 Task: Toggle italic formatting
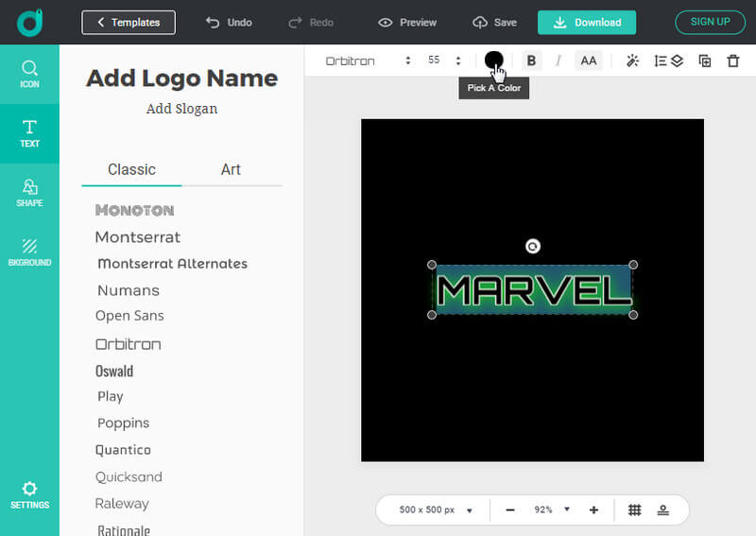pyautogui.click(x=558, y=61)
